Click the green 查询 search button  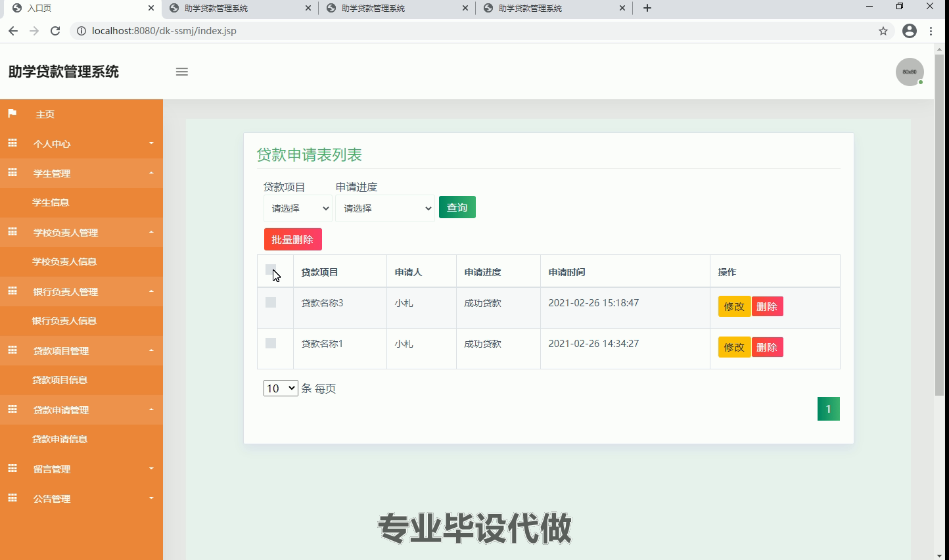[457, 207]
